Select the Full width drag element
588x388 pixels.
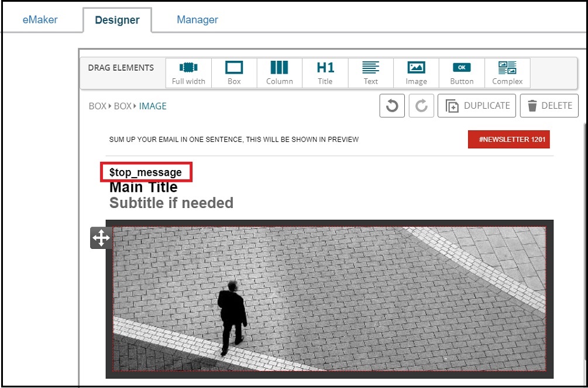188,73
